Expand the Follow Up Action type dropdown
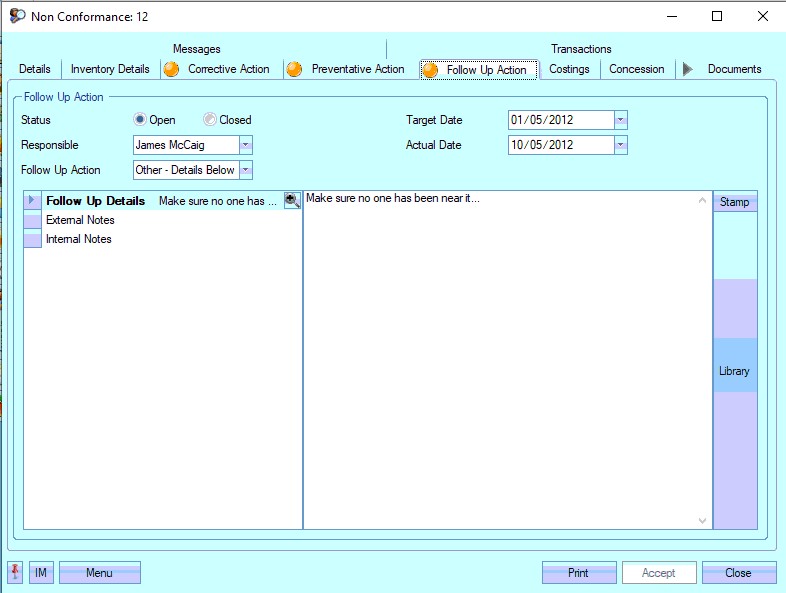 pos(246,170)
